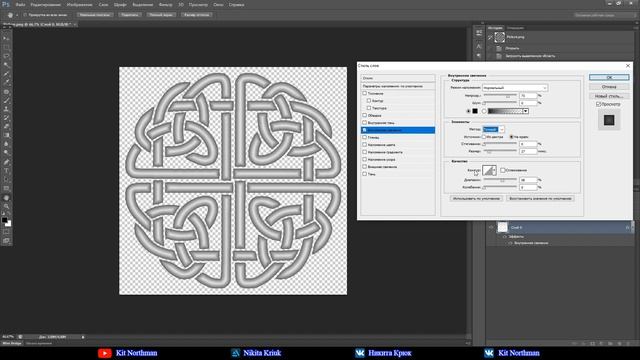The image size is (640, 360).
Task: Select the Rectangular Marquee tool
Action: click(6, 47)
